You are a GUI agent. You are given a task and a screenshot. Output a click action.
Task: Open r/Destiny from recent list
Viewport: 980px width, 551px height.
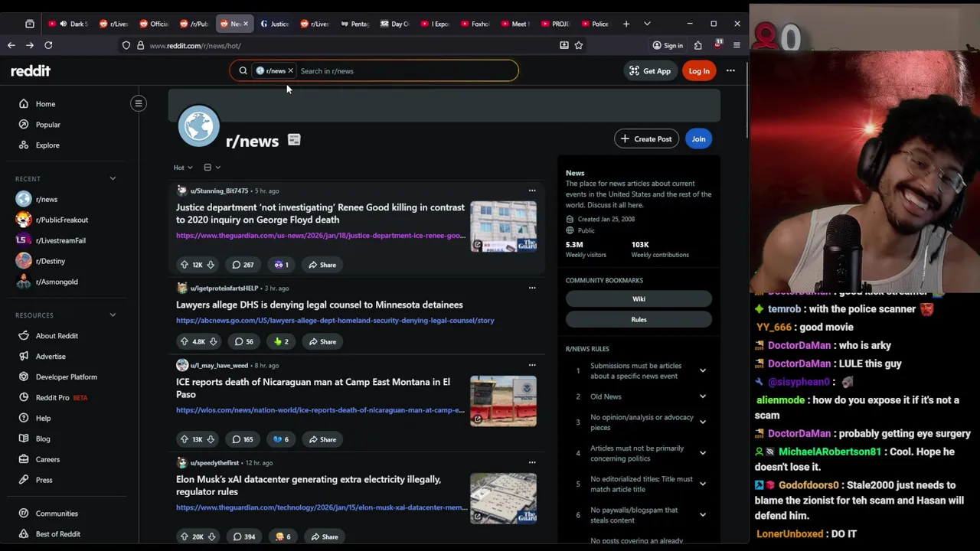click(50, 262)
